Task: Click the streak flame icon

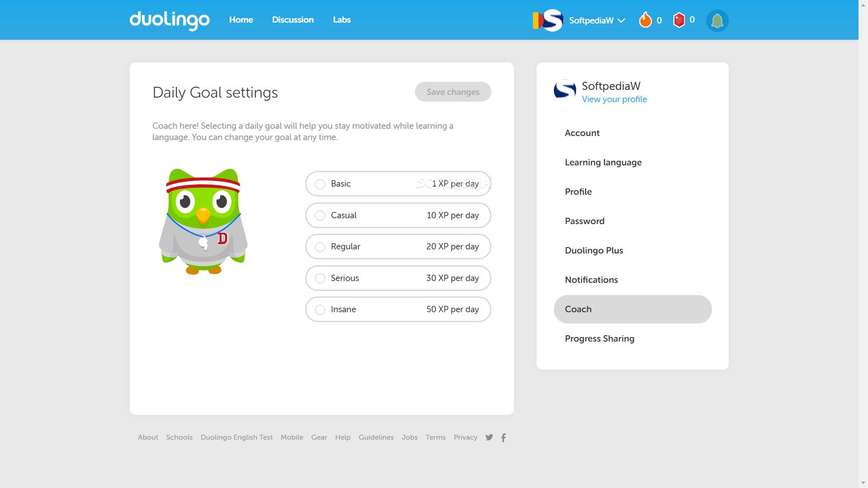Action: point(645,20)
